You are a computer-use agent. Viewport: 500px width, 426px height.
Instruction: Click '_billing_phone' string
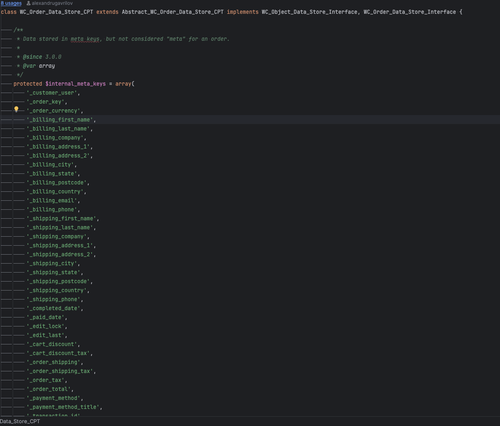(x=52, y=210)
